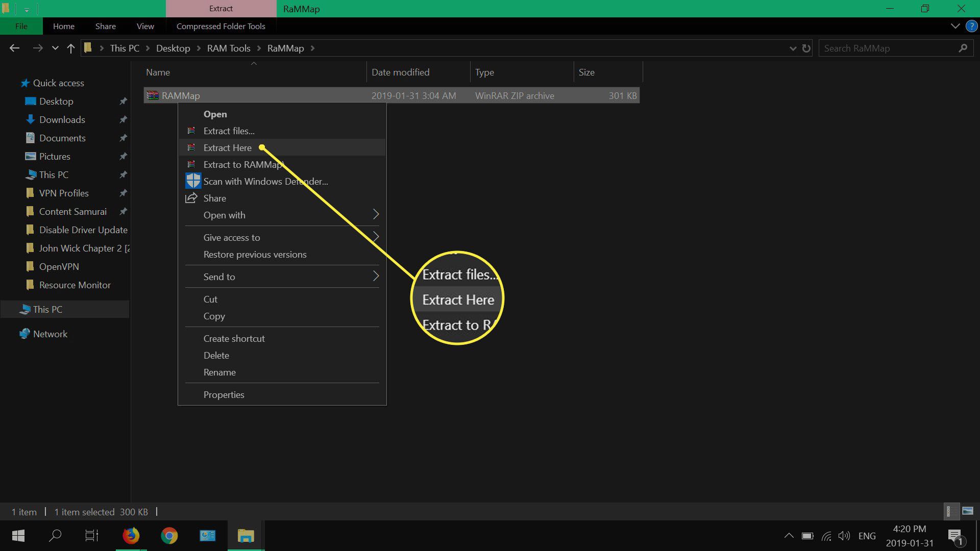Click the VPN Profiles folder
Image resolution: width=980 pixels, height=551 pixels.
[64, 193]
